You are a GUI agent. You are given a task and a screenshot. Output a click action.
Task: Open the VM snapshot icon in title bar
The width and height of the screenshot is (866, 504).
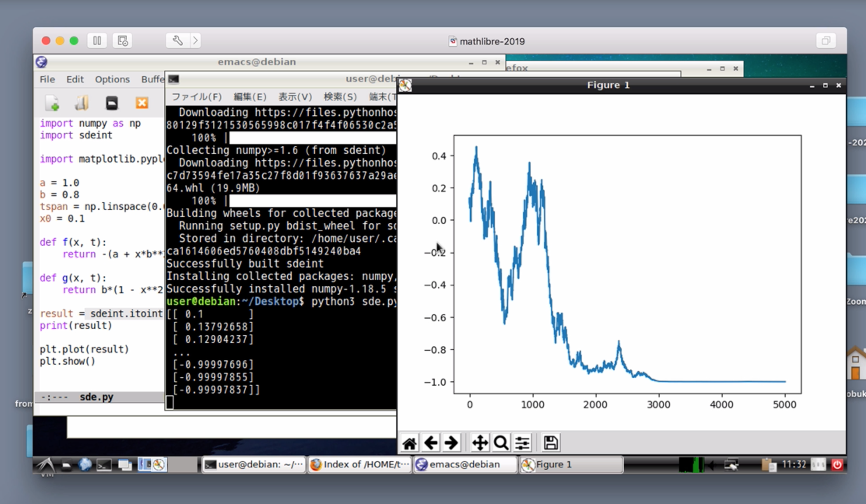tap(123, 40)
